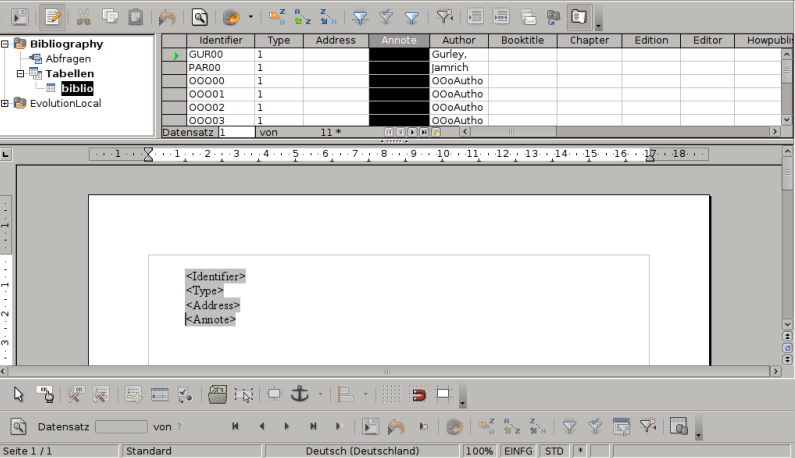Image resolution: width=795 pixels, height=458 pixels.
Task: Click the 100% zoom field in status bar
Action: [480, 451]
